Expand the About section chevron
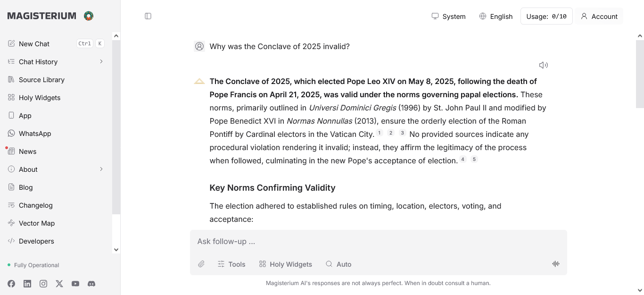Viewport: 644px width, 295px height. coord(101,169)
